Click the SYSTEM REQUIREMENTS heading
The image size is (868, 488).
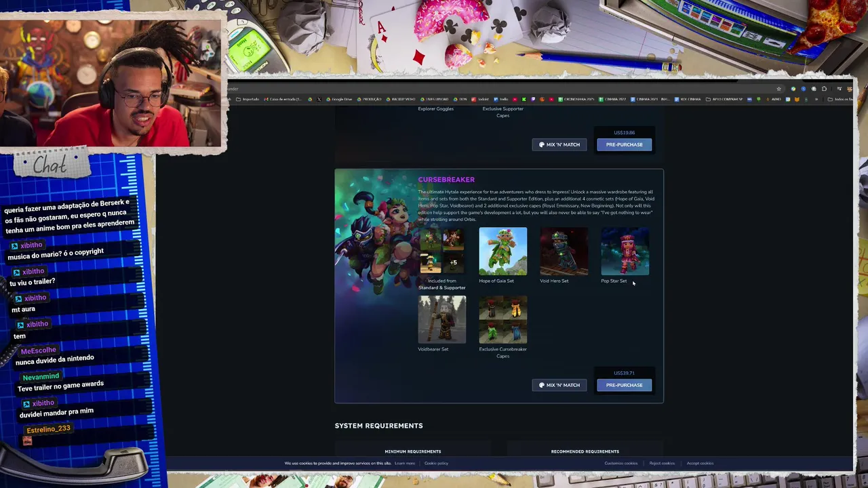click(x=378, y=426)
